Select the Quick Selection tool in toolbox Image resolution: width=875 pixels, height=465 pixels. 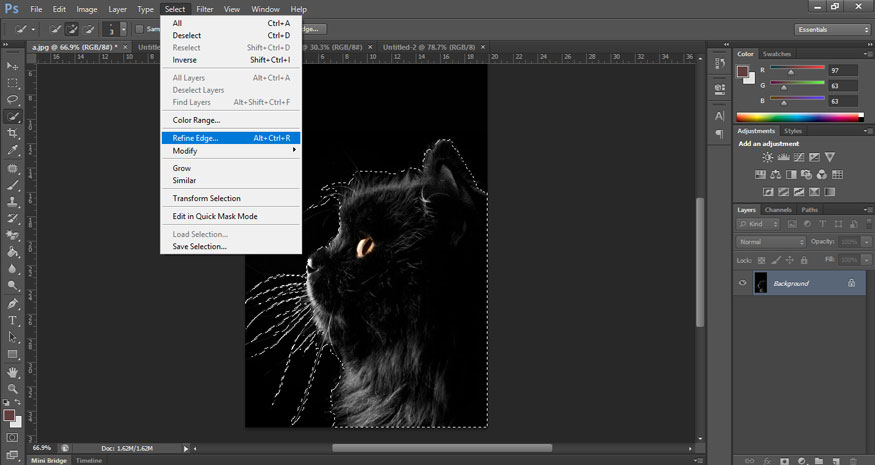pyautogui.click(x=12, y=117)
